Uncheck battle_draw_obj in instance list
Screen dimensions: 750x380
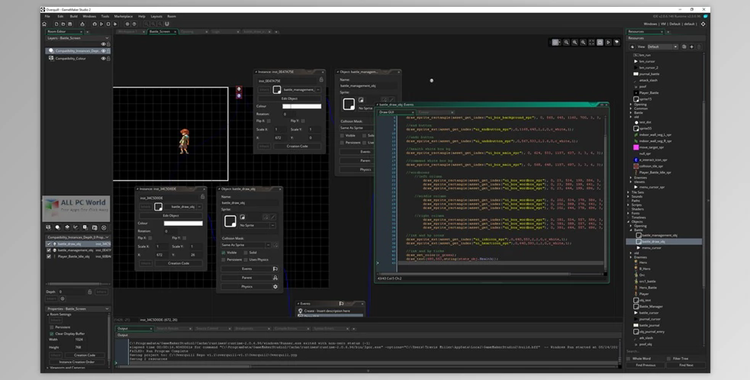[48, 244]
